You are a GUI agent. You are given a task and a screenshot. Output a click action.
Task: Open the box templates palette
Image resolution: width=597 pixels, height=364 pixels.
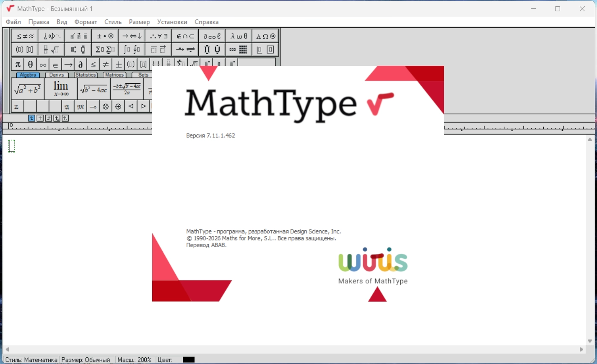(266, 49)
